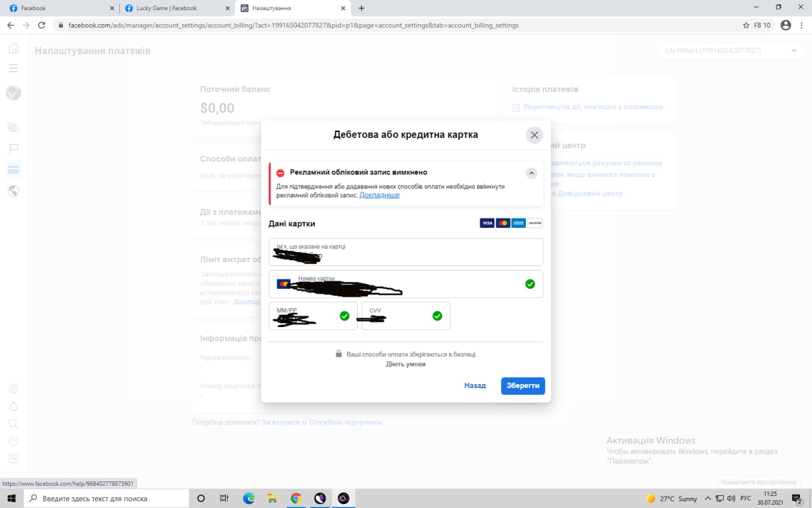Open the notification center icon

pos(797,498)
